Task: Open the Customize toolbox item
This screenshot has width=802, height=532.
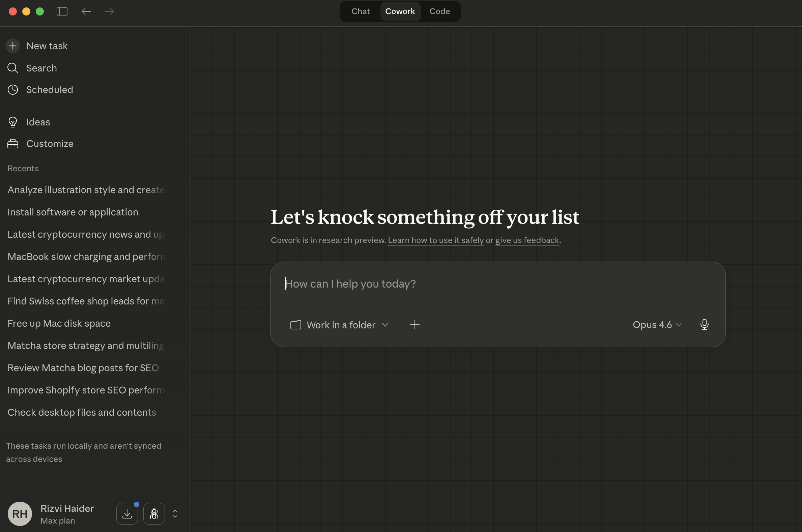Action: click(x=13, y=144)
